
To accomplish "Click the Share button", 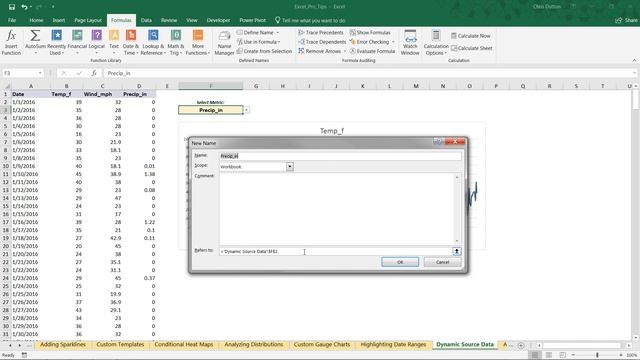I will [627, 20].
